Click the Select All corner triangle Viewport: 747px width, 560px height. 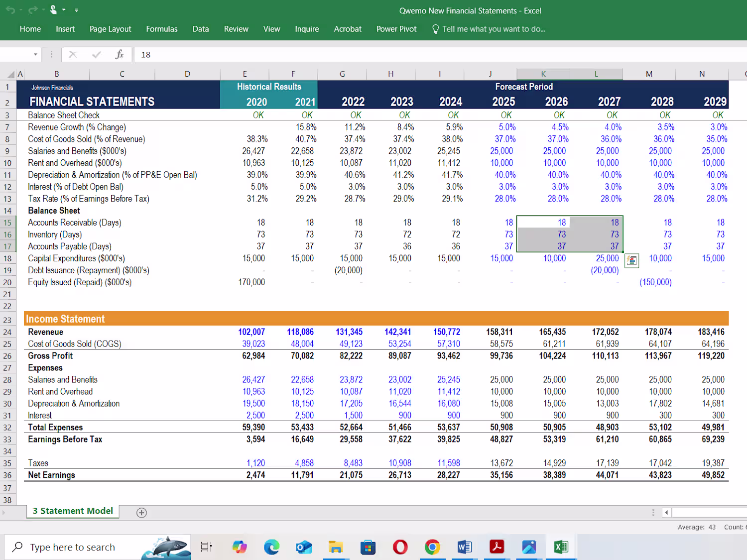10,74
